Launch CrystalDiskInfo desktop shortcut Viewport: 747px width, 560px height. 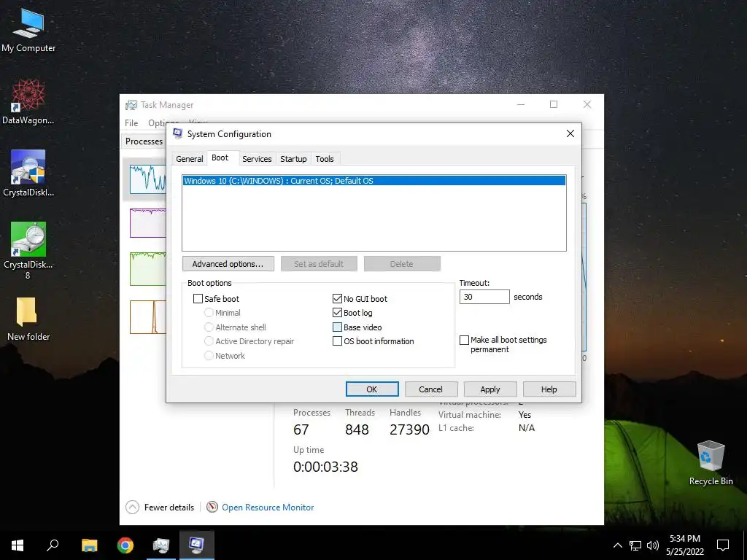tap(28, 174)
